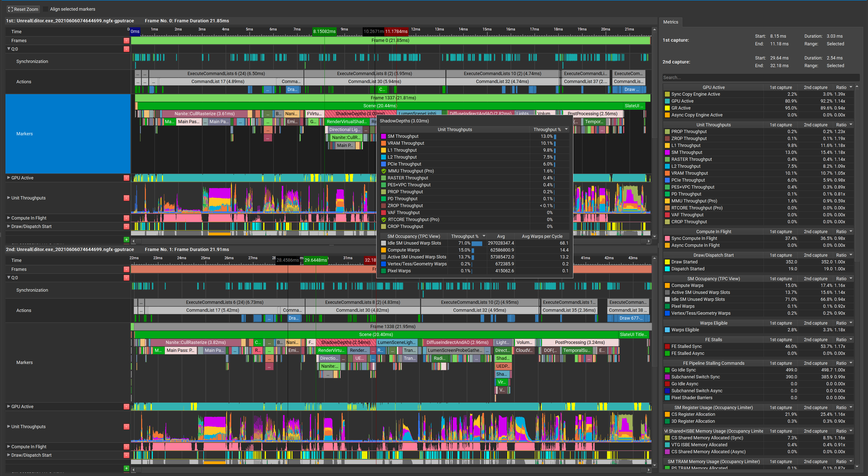Collapse the Q:0 group triangle
Image resolution: width=868 pixels, height=476 pixels.
(x=9, y=49)
